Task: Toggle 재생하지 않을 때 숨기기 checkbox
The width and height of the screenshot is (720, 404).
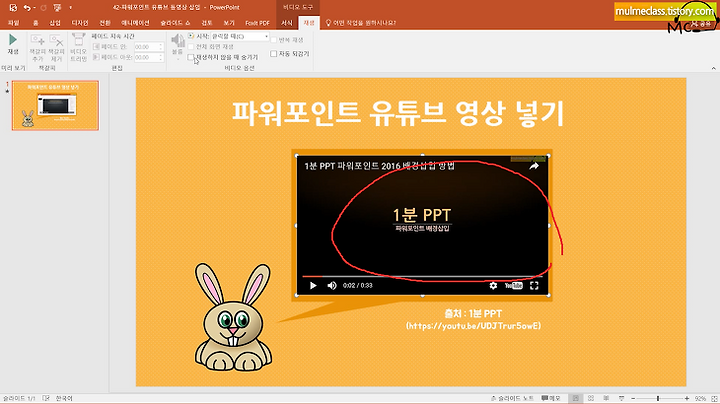Action: tap(191, 57)
